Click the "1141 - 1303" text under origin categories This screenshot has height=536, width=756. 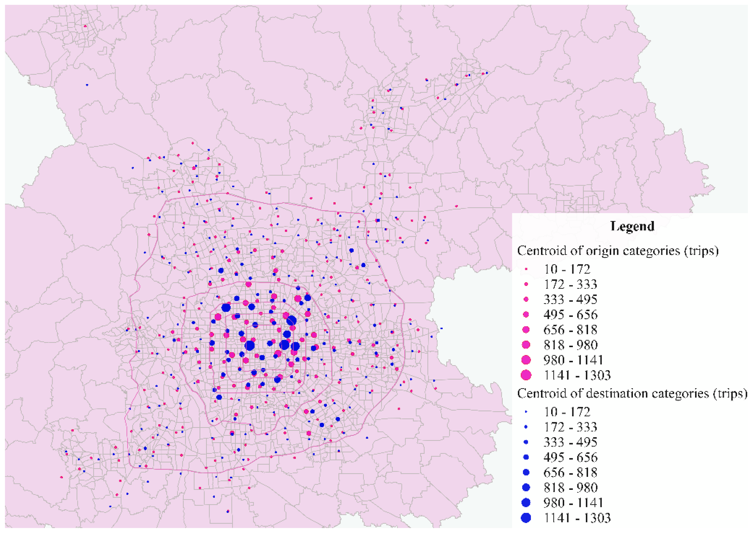(x=577, y=375)
